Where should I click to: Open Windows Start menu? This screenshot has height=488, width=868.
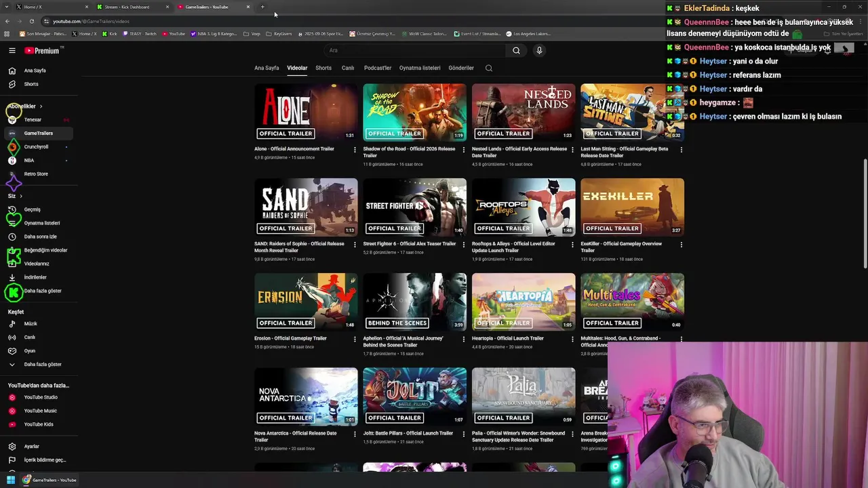tap(11, 480)
